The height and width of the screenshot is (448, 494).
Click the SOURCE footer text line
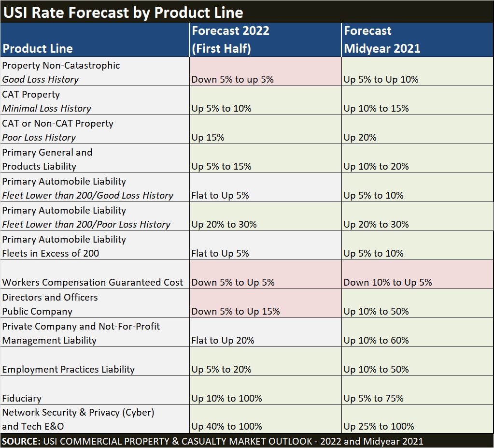click(212, 441)
